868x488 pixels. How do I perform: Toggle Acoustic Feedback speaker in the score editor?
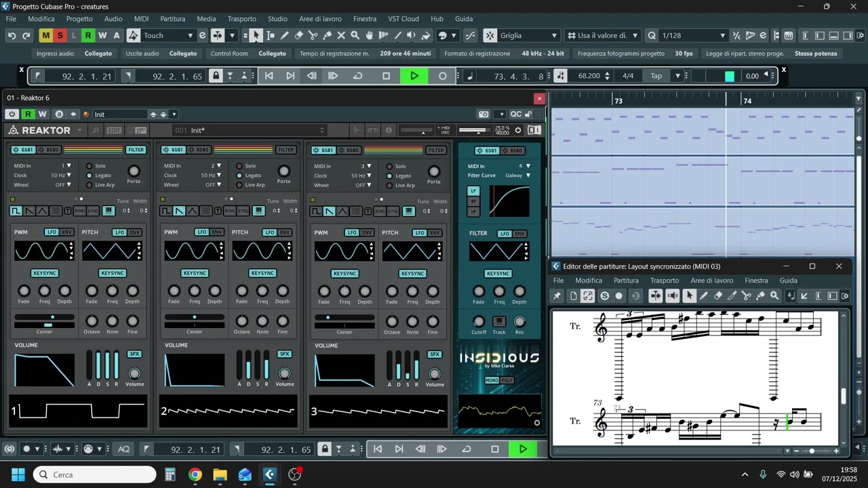point(673,296)
